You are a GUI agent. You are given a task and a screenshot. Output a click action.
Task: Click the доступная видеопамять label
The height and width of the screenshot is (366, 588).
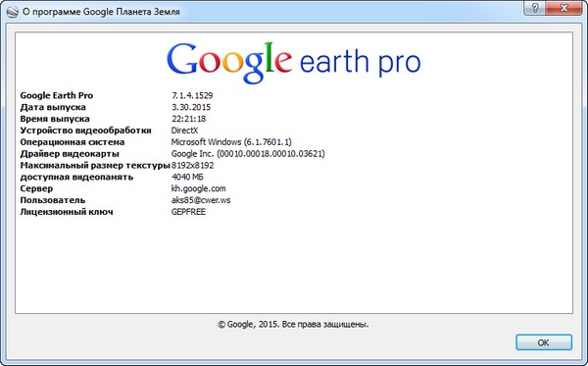point(76,177)
